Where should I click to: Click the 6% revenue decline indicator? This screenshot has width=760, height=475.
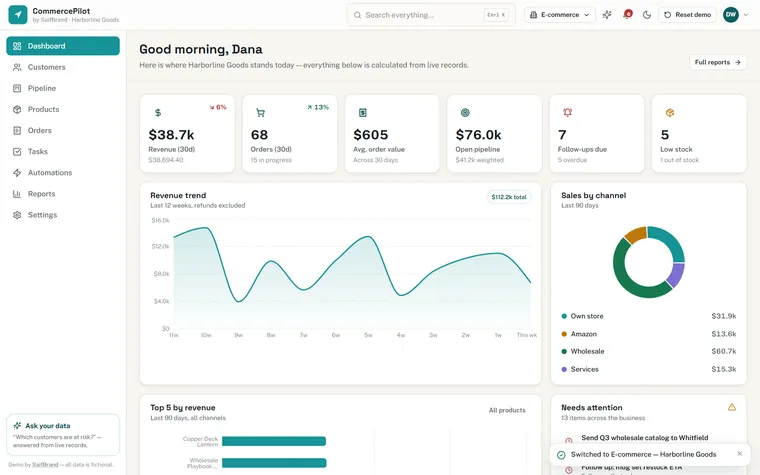pos(218,107)
